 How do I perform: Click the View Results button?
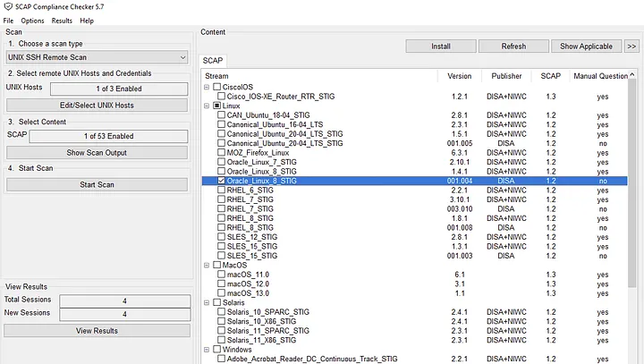pos(97,331)
